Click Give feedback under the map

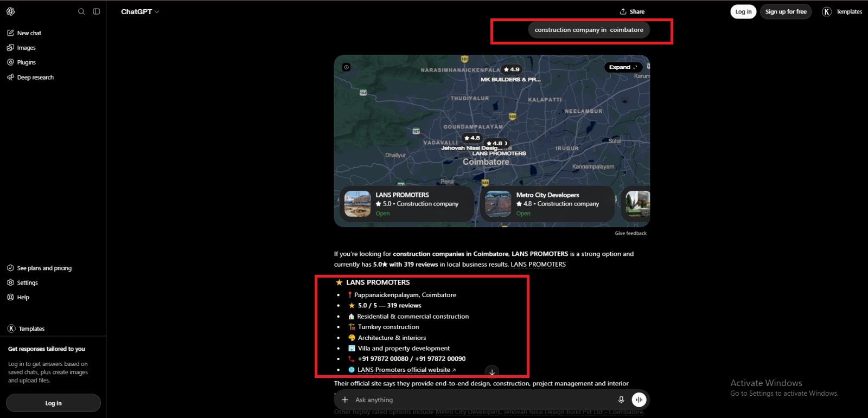point(630,233)
